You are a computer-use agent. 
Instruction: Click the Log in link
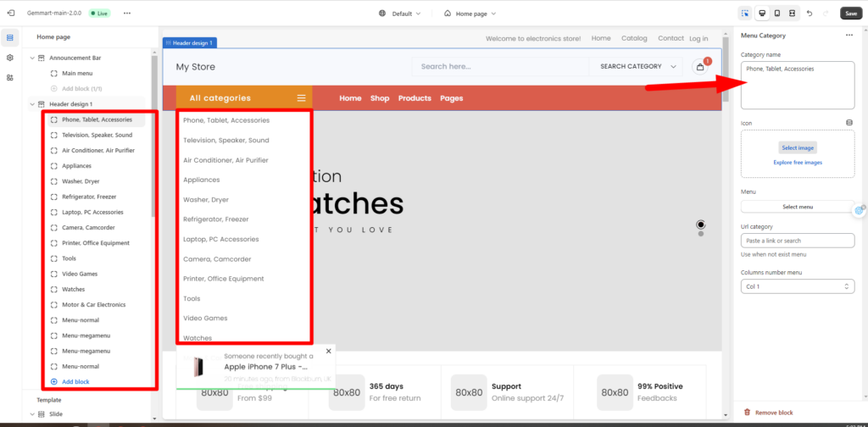[698, 39]
